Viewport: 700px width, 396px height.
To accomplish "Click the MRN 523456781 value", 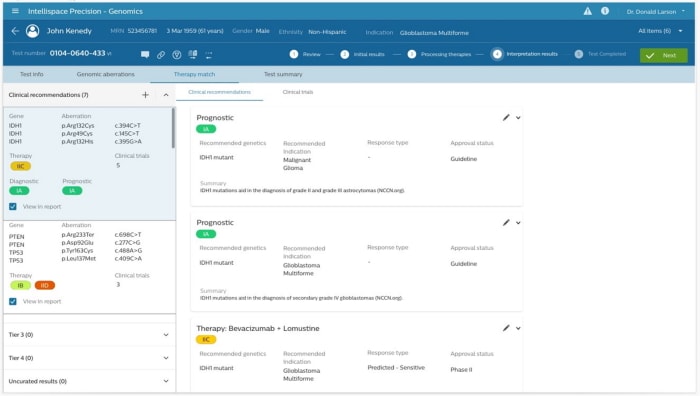I will (142, 31).
